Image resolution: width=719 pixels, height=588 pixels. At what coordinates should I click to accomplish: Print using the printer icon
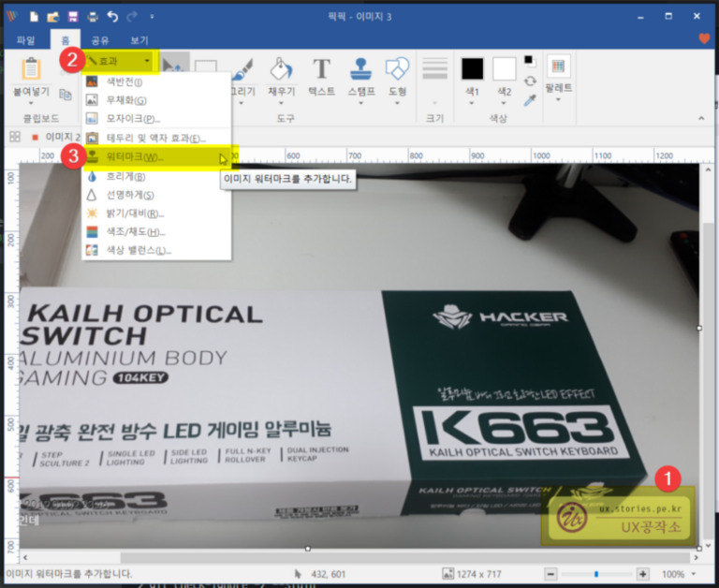(x=93, y=17)
